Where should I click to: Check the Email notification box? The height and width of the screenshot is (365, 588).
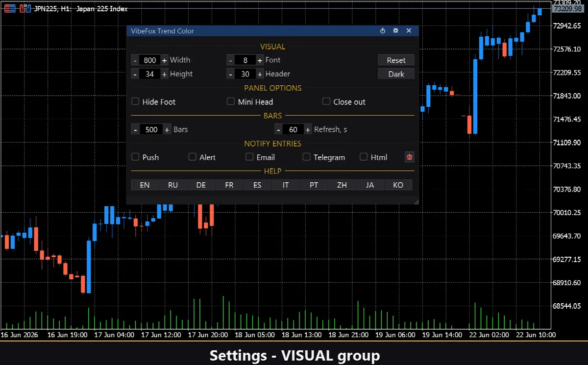(249, 157)
